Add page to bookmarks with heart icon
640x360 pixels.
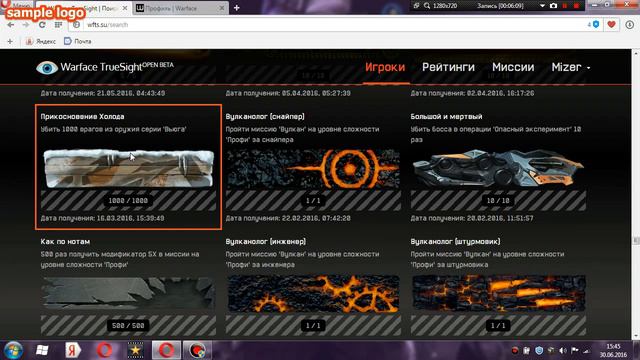pos(611,25)
